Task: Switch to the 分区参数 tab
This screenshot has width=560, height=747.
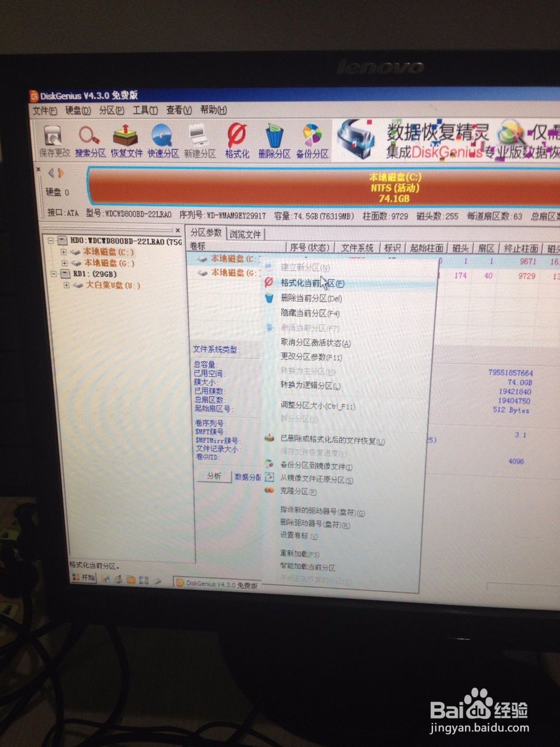Action: tap(206, 233)
